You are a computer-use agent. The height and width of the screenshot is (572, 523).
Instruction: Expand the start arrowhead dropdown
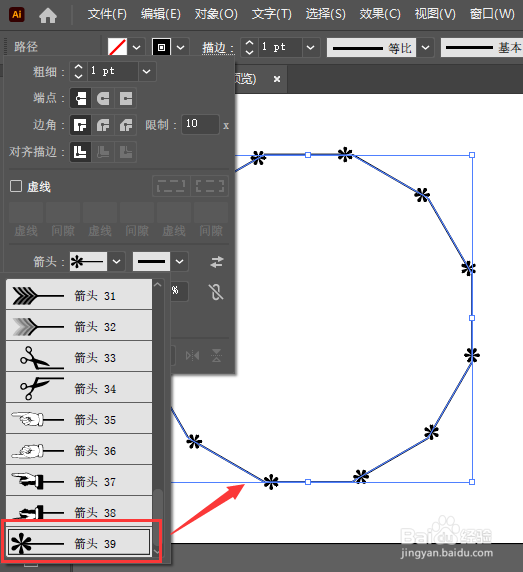tap(116, 262)
